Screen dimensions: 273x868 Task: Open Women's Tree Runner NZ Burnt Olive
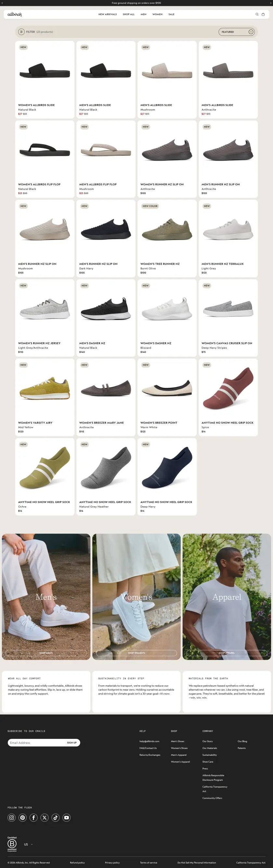(x=167, y=238)
